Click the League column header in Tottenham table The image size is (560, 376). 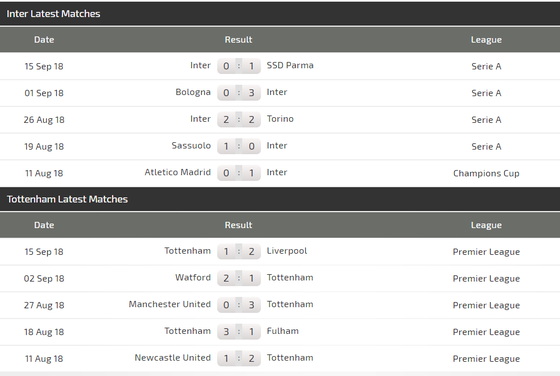click(486, 225)
